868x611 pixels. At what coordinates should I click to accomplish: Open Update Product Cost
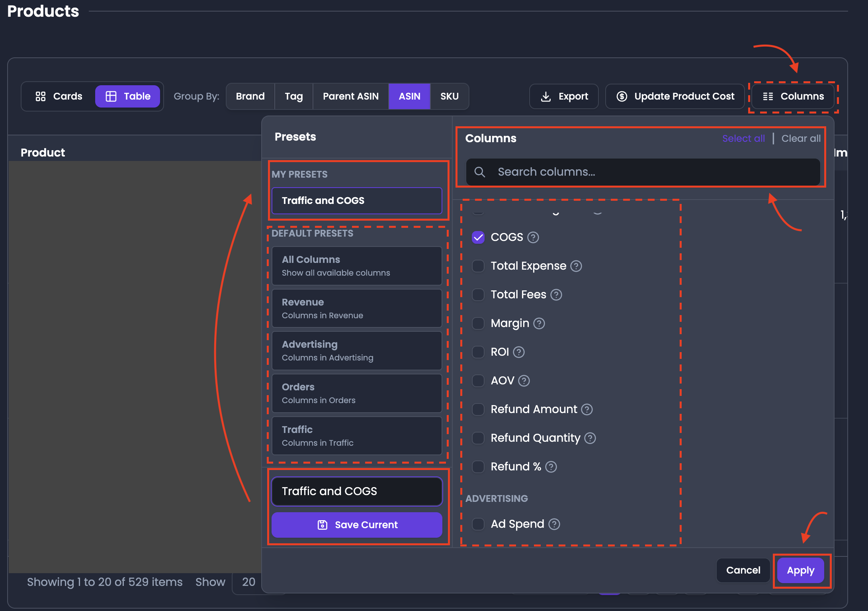pyautogui.click(x=675, y=96)
